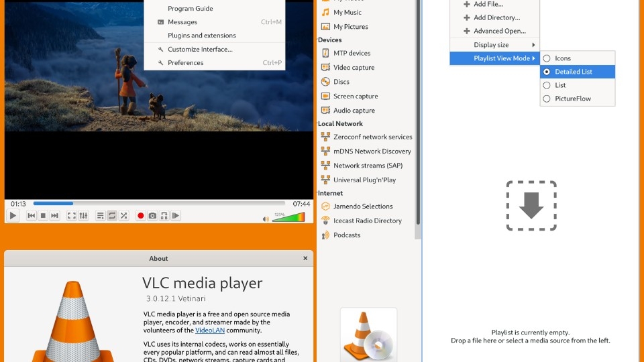Click the Play button in player

pyautogui.click(x=13, y=215)
